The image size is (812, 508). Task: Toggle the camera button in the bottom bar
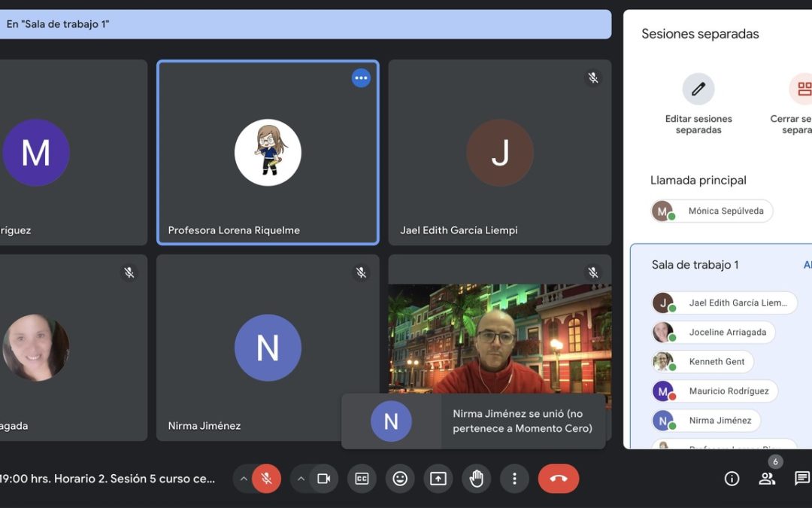323,479
